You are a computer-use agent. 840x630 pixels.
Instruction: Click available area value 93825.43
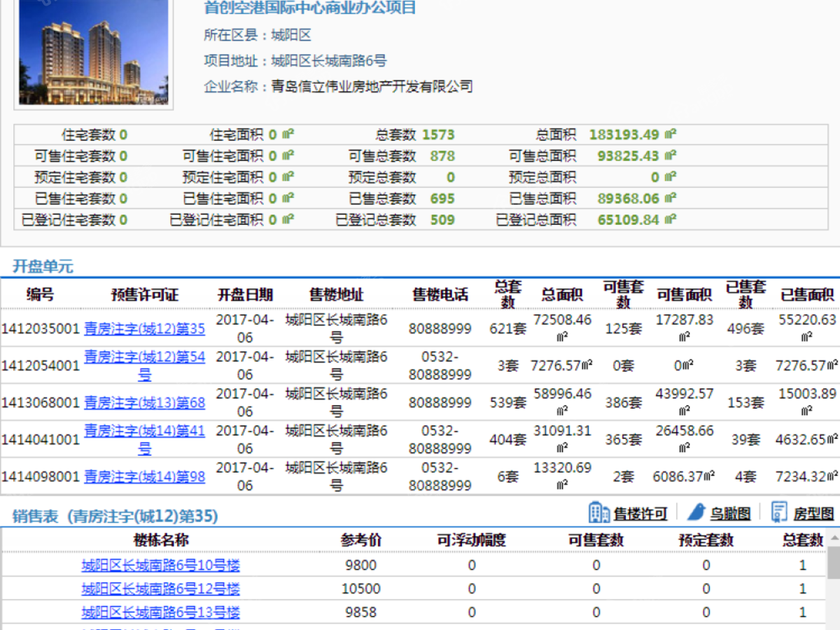pos(629,156)
